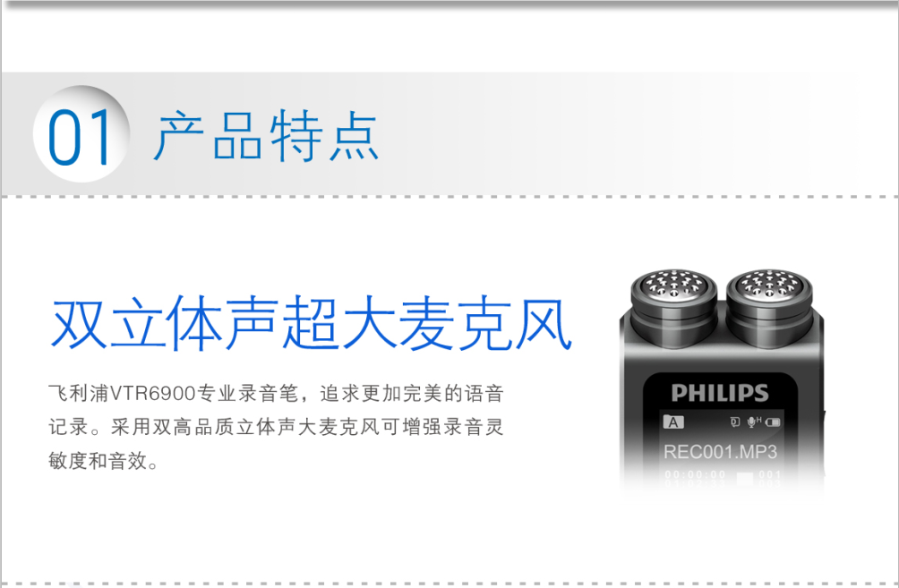Click the microphone sensitivity icon on recorder display
899x588 pixels.
(x=754, y=422)
